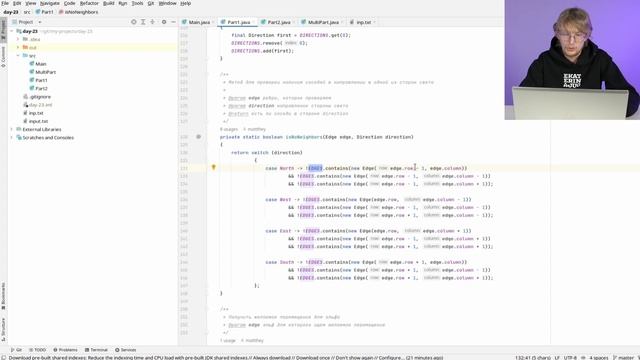
Task: Change the UTF-8 file encoding
Action: (570, 358)
